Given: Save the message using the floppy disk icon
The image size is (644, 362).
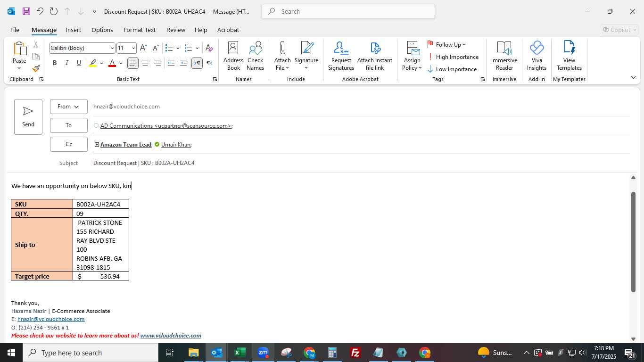Looking at the screenshot, I should (x=26, y=11).
